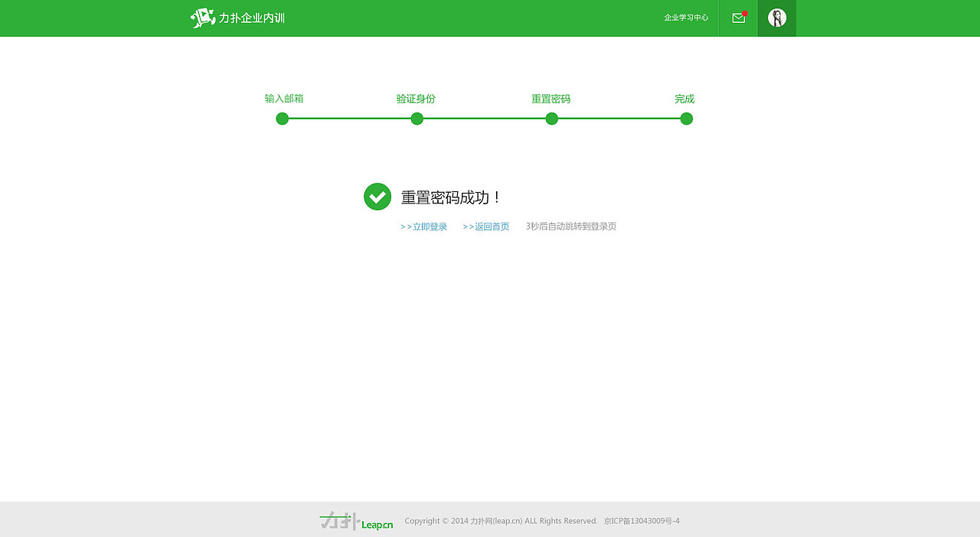Image resolution: width=980 pixels, height=537 pixels.
Task: Select the 验证身份 step dot
Action: coord(417,119)
